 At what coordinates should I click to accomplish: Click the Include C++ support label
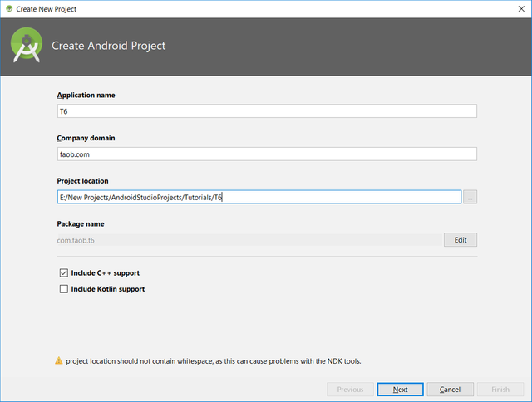[x=106, y=273]
